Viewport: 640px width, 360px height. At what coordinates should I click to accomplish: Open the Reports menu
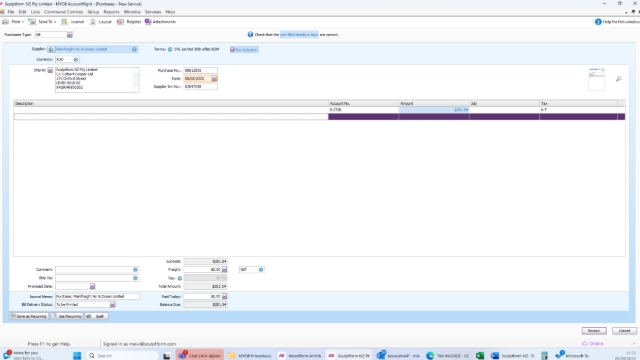coord(111,12)
